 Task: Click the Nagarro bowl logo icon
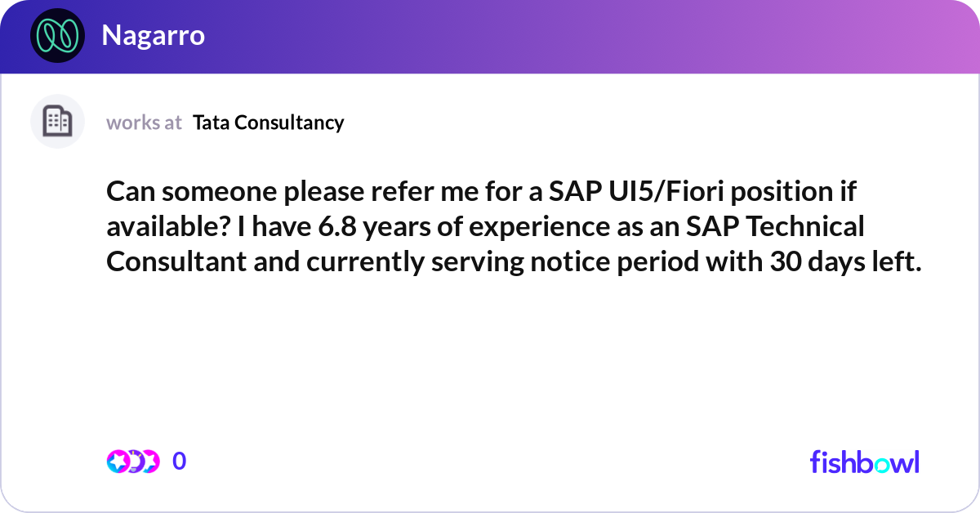pyautogui.click(x=57, y=36)
